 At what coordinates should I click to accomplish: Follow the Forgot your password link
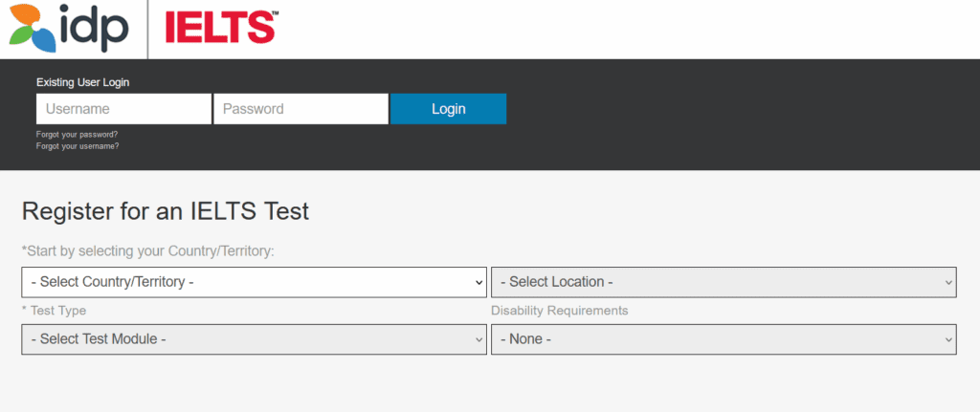[77, 135]
